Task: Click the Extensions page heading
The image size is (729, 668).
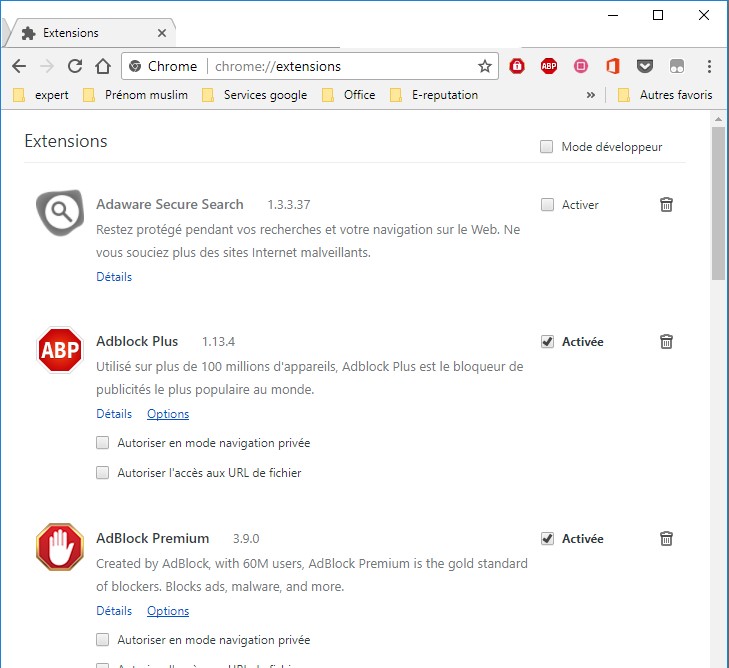Action: click(66, 141)
